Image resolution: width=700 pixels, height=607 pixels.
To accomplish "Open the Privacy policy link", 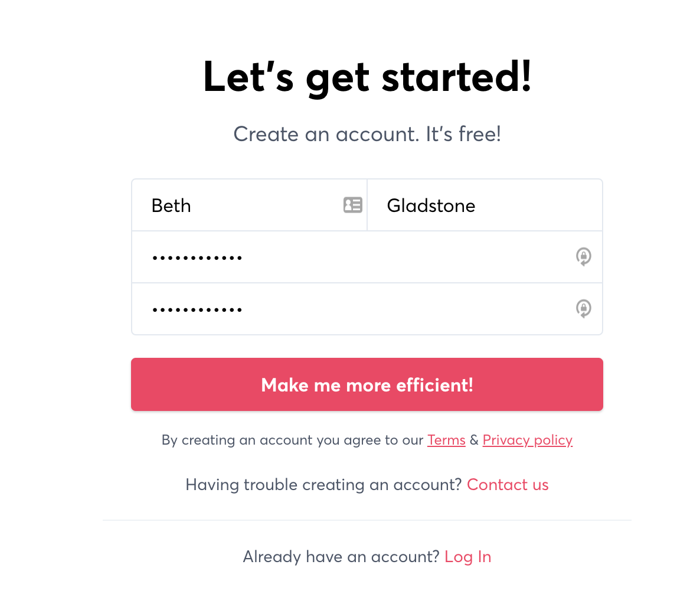I will tap(527, 440).
